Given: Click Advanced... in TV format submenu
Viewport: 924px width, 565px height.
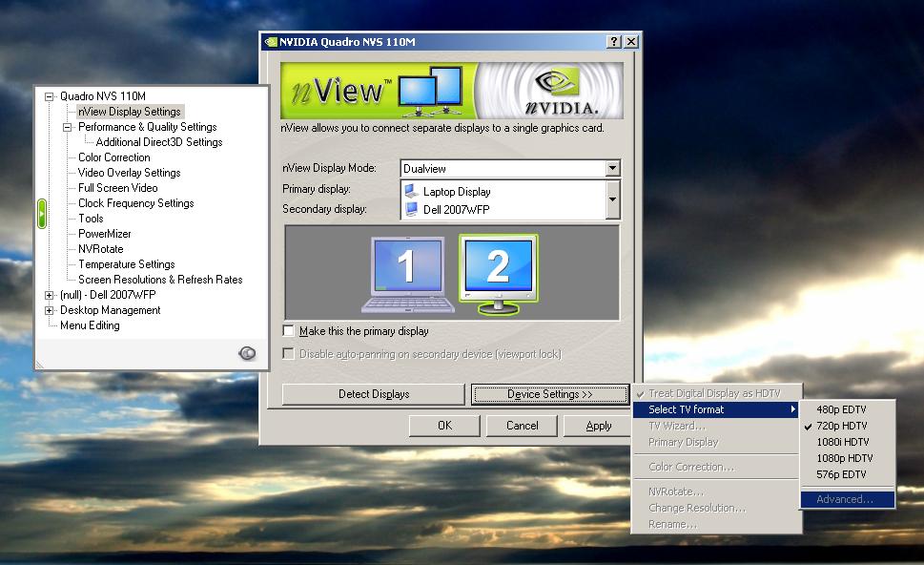Looking at the screenshot, I should (x=848, y=499).
